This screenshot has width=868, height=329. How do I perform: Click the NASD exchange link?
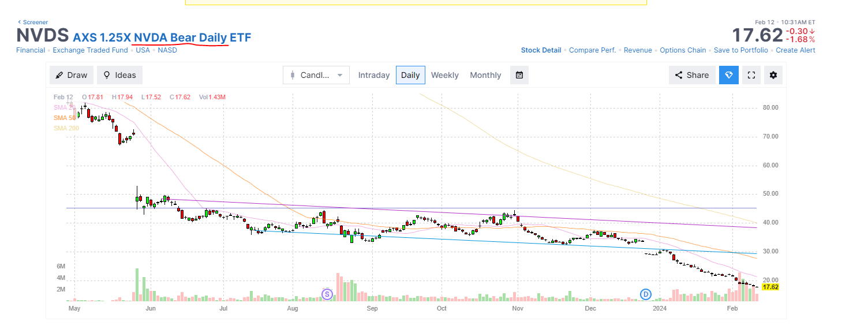click(x=167, y=50)
